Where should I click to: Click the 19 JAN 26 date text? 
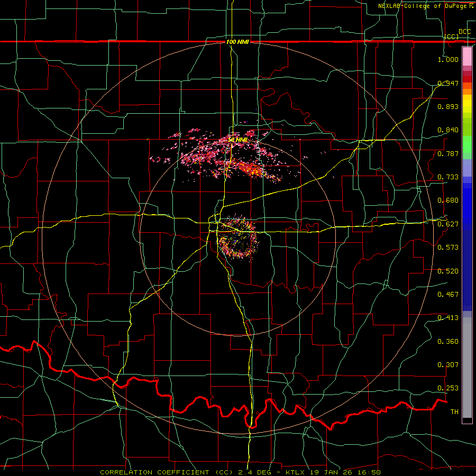[331, 472]
